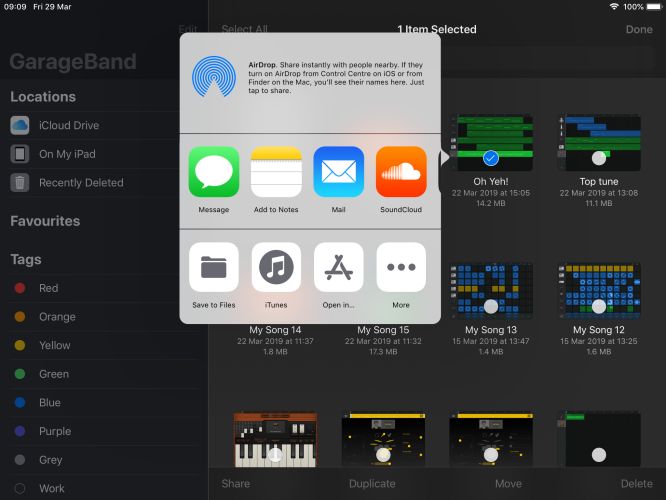Open Recently Deleted location
The width and height of the screenshot is (666, 500).
point(81,183)
